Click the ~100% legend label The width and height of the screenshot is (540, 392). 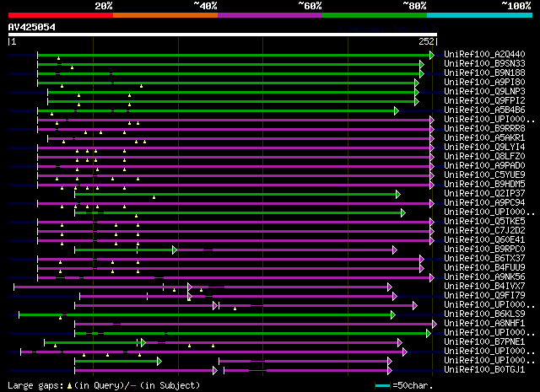pos(516,6)
